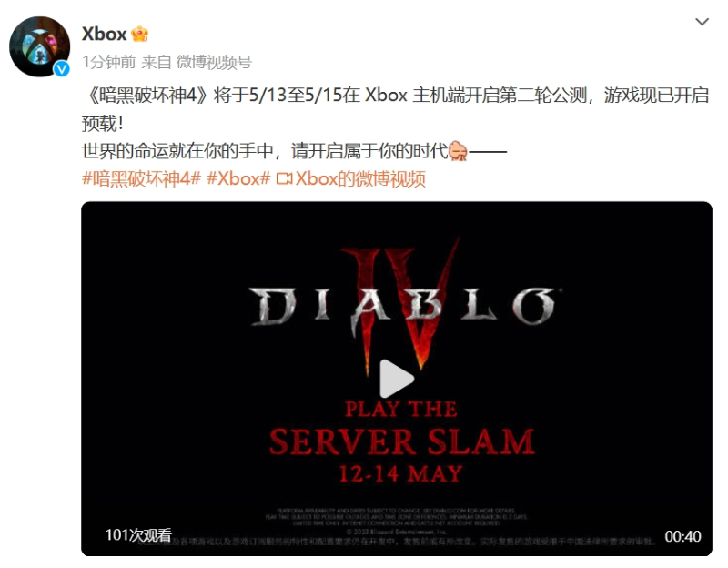Click the post text mentioning 5/13至5/15

(x=395, y=109)
